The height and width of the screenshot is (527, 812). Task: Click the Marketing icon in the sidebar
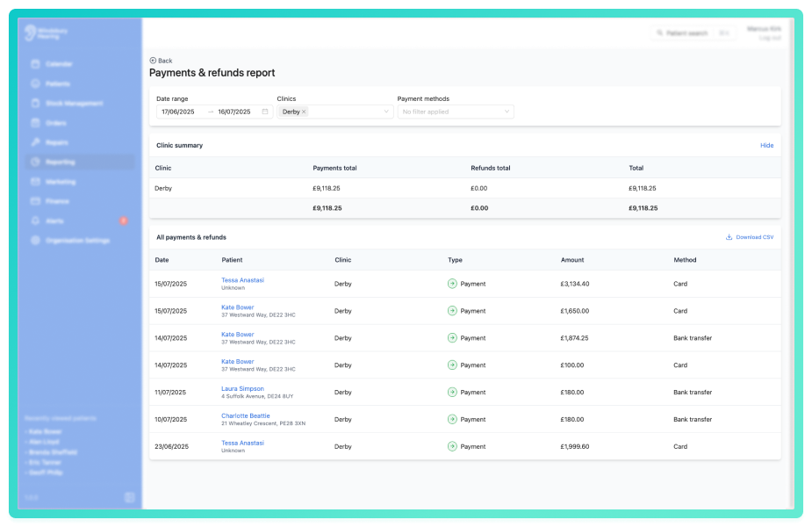point(35,181)
